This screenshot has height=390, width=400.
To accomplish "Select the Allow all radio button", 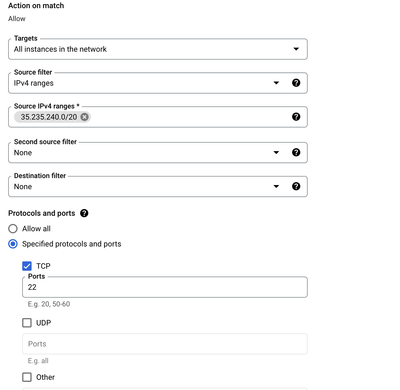I will tap(13, 229).
